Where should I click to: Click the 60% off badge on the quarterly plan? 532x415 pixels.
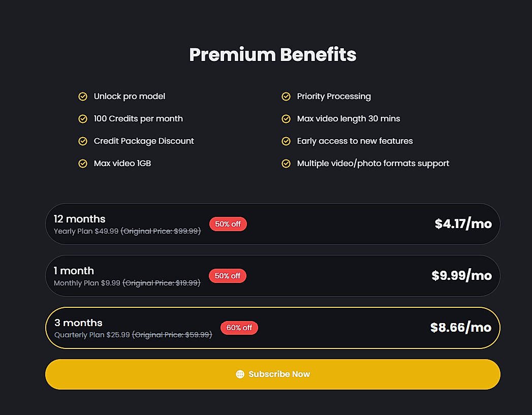(239, 328)
